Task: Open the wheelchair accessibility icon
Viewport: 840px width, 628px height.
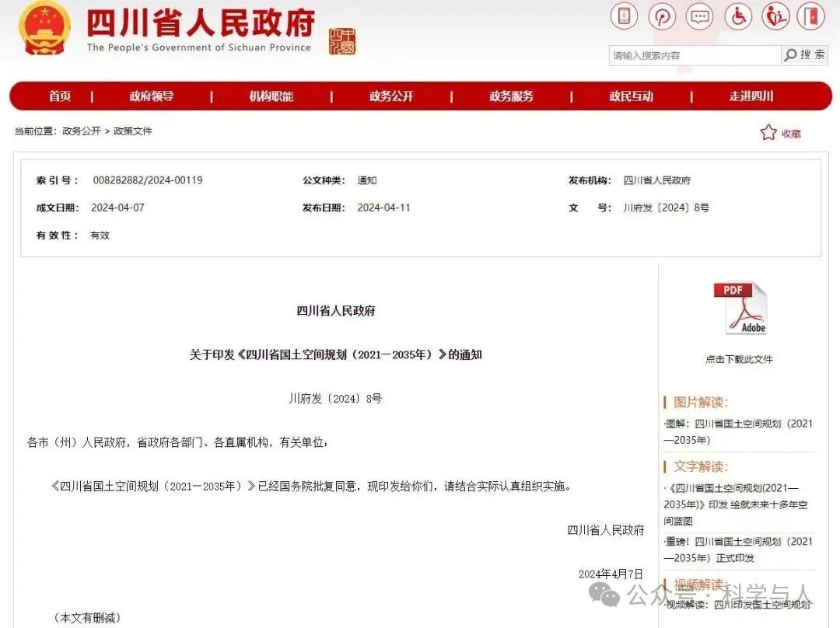Action: point(737,16)
